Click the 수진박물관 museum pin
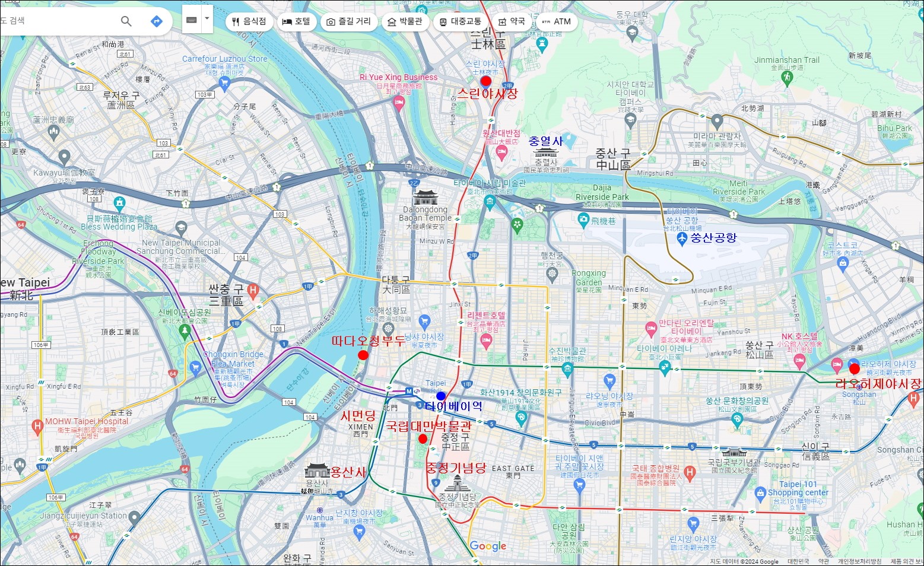 (567, 371)
